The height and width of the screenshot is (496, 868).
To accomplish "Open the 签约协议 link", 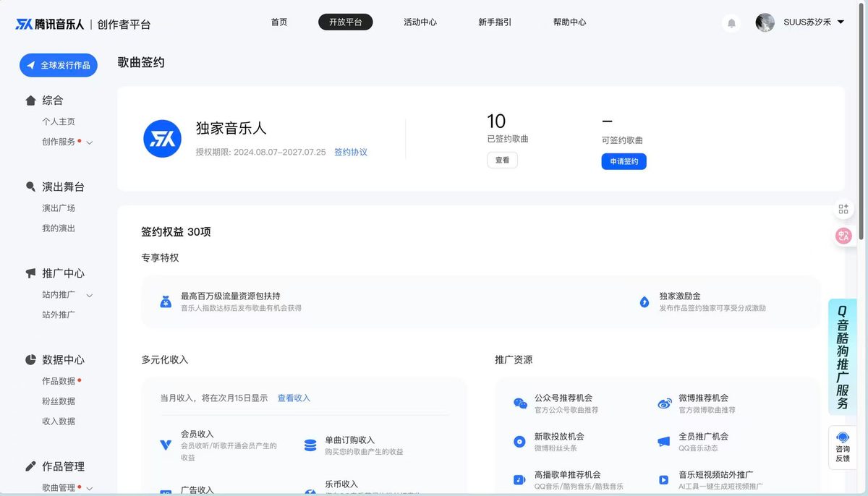I will 350,153.
